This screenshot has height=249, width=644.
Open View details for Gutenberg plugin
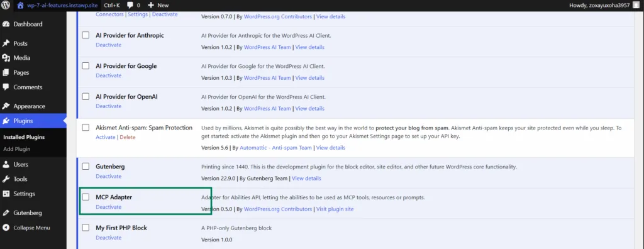pos(306,179)
